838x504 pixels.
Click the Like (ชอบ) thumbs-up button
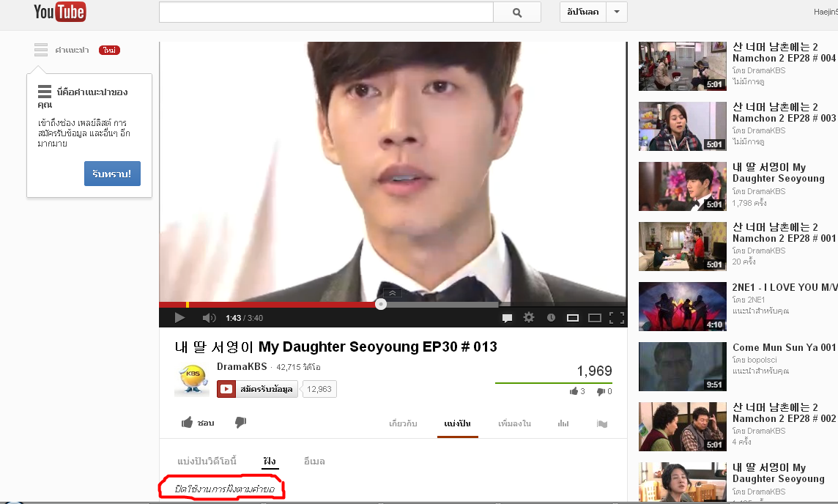[x=198, y=423]
